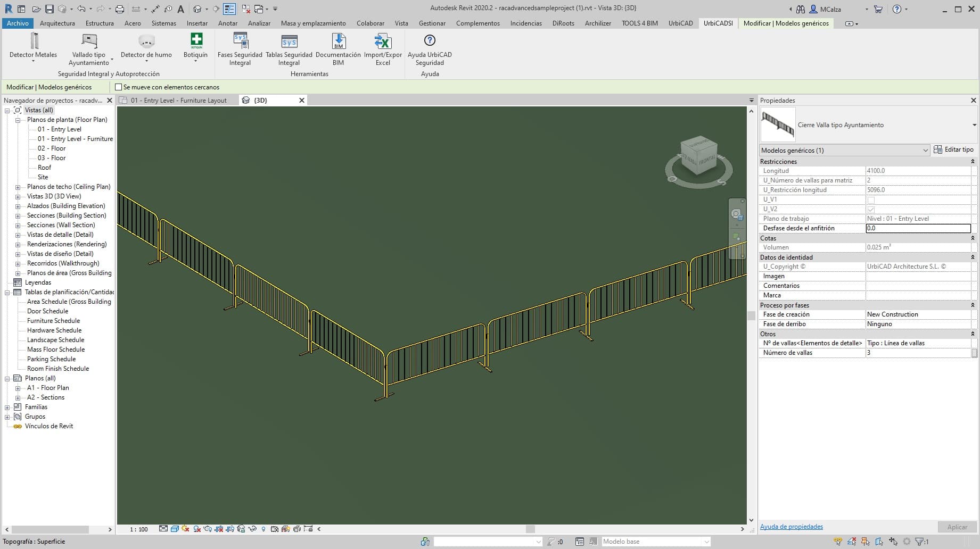Click the shopping cart icon in title bar
Screen dimensions: 980x549
[878, 9]
